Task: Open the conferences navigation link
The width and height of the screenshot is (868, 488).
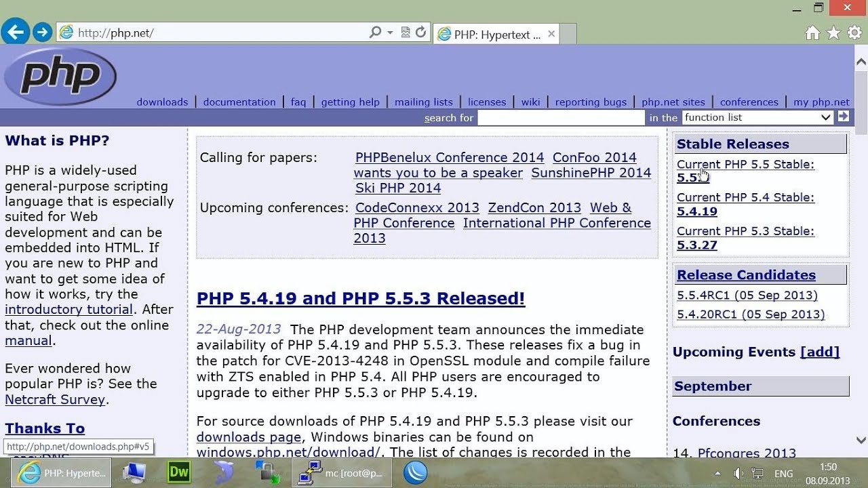Action: (x=749, y=102)
